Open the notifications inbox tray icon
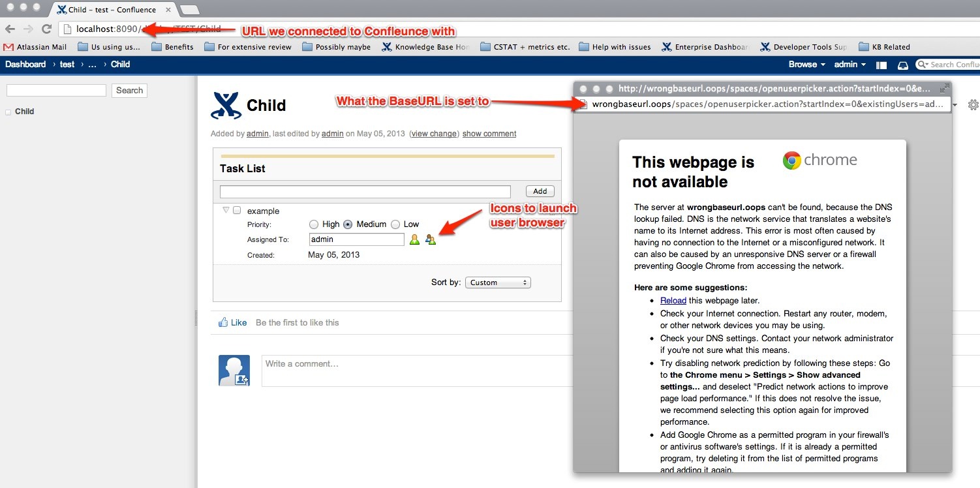This screenshot has width=980, height=488. coord(903,65)
